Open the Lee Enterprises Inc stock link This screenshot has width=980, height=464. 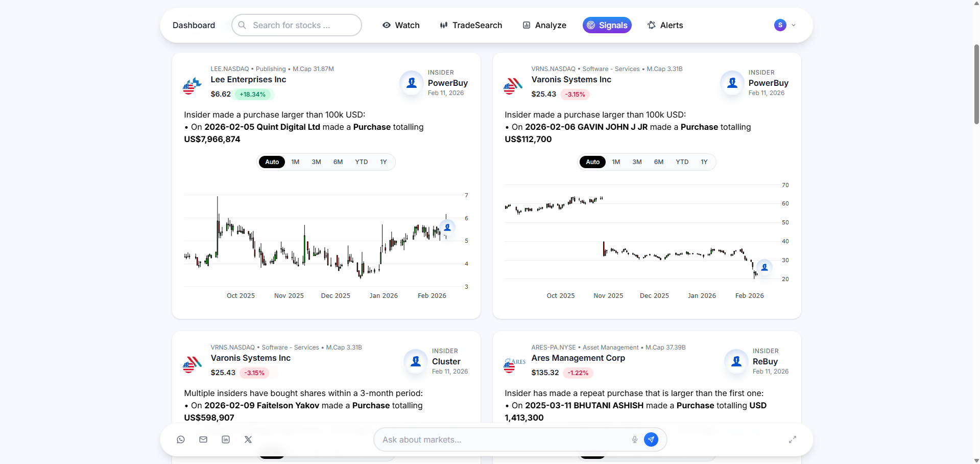pyautogui.click(x=248, y=80)
